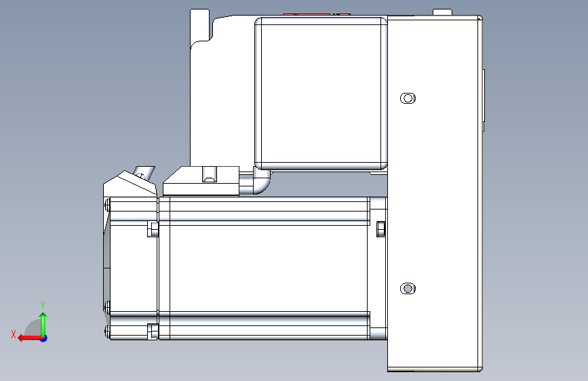Select the large square gearbox housing
The image size is (588, 381).
pos(321,94)
